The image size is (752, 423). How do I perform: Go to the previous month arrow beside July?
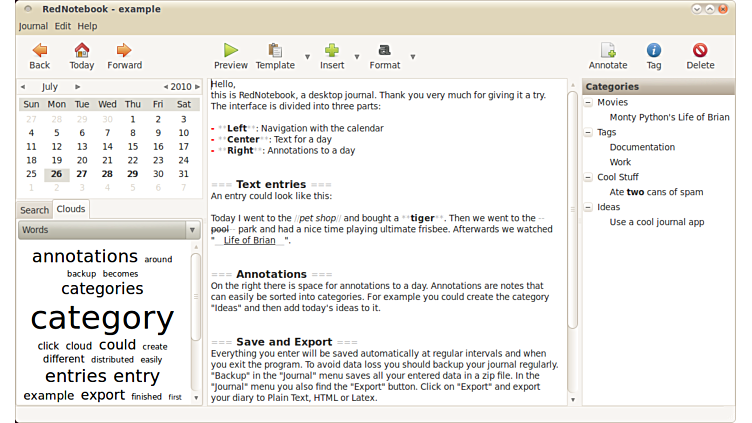point(23,87)
